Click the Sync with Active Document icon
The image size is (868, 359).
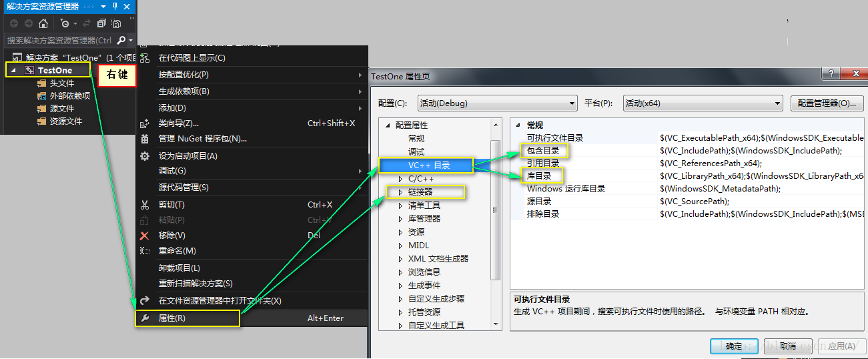[87, 23]
